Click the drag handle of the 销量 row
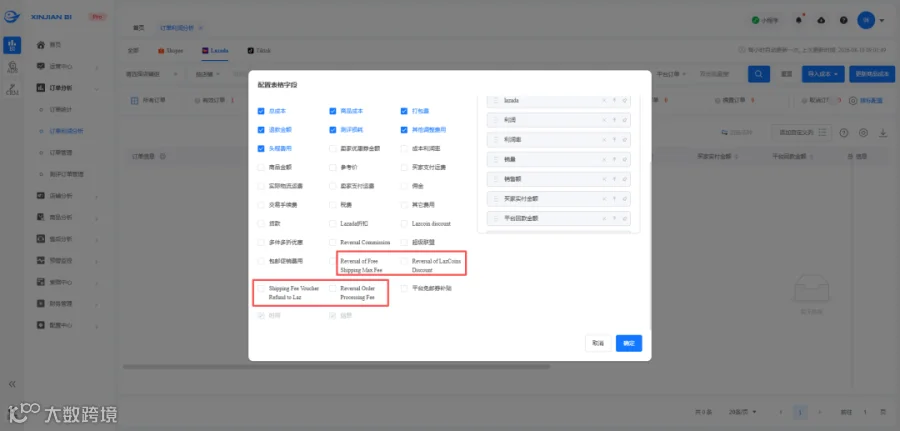Viewport: 900px width, 431px height. click(495, 160)
